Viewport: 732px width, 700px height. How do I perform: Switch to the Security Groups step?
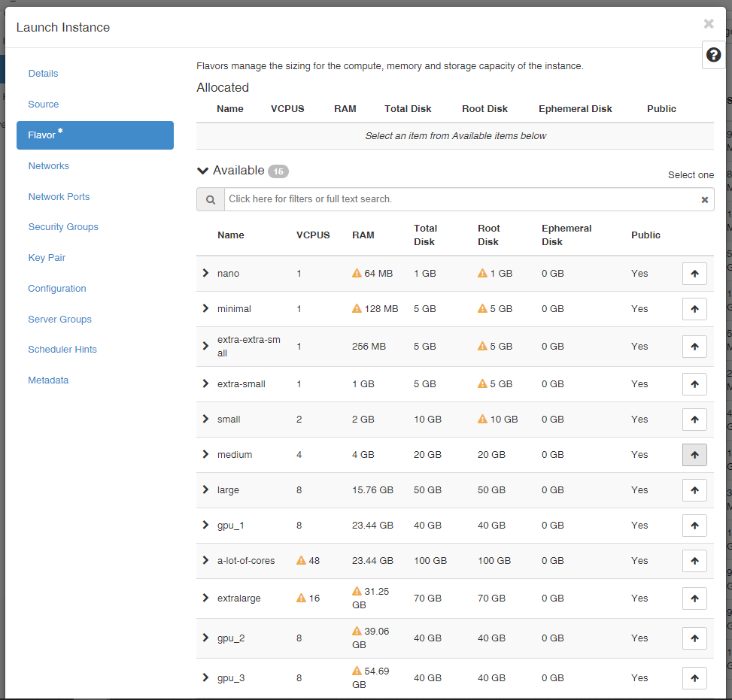pos(63,227)
